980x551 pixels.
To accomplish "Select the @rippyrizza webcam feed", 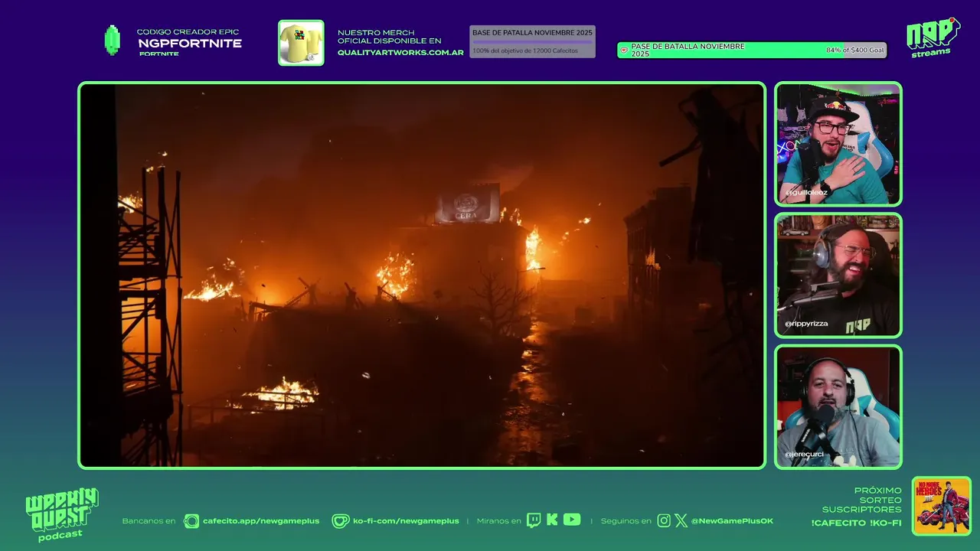I will click(838, 275).
